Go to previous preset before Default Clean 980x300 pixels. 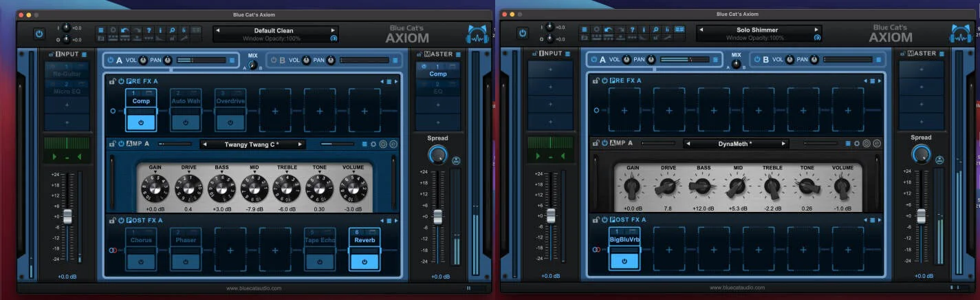(218, 30)
